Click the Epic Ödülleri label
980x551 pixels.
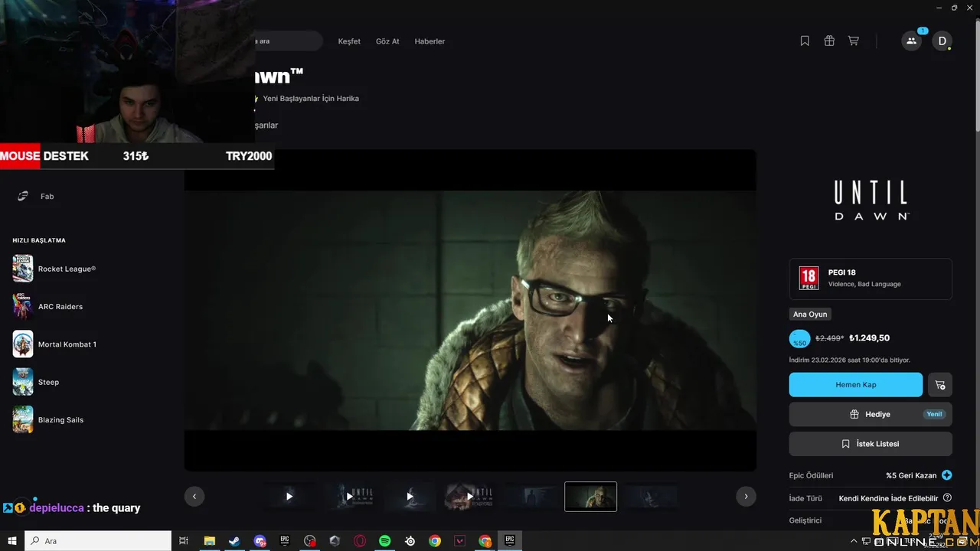tap(811, 475)
